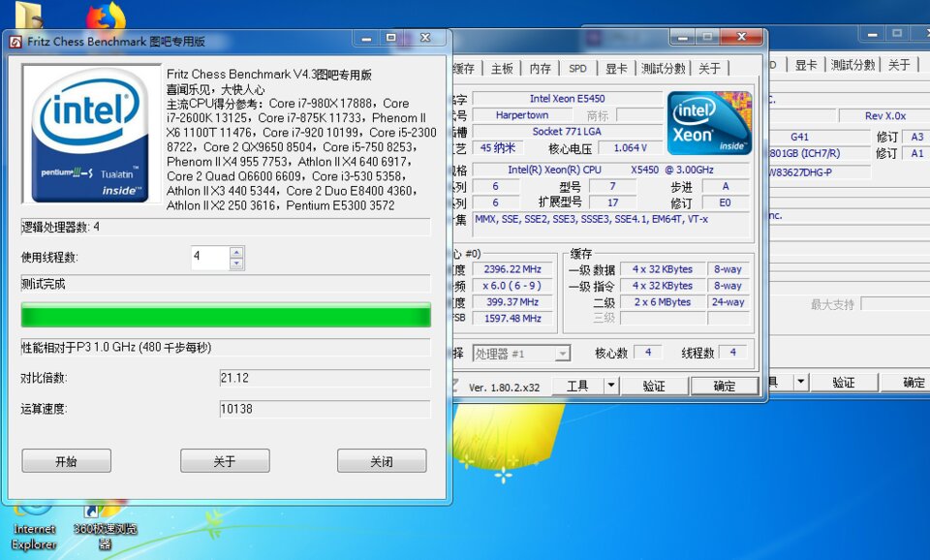Click 验证 in the CPU-Z processor window
This screenshot has width=930, height=560.
[x=654, y=387]
